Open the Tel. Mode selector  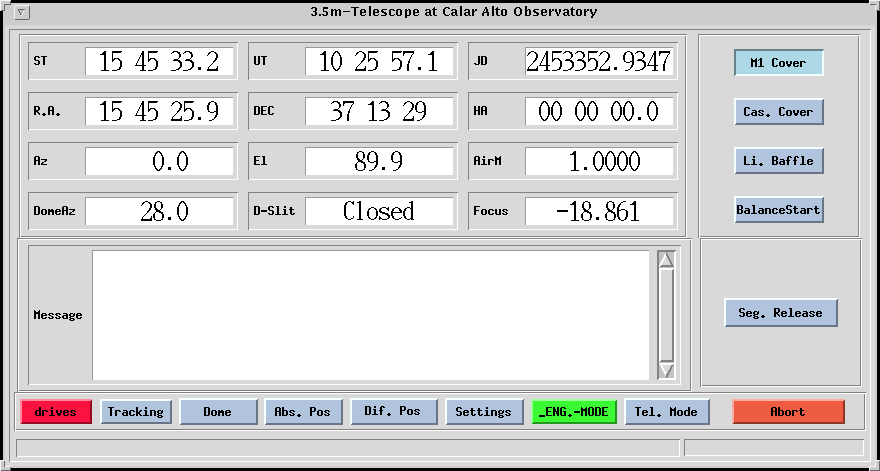(667, 412)
